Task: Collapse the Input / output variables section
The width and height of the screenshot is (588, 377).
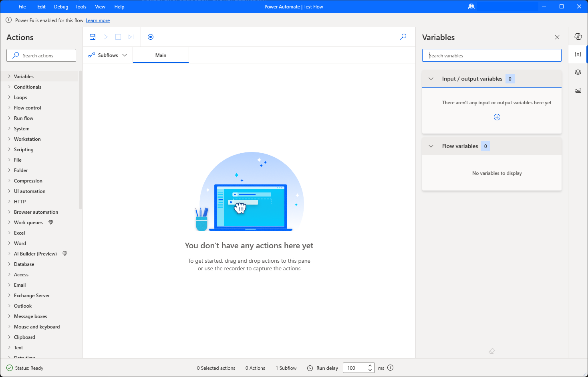Action: [x=431, y=79]
